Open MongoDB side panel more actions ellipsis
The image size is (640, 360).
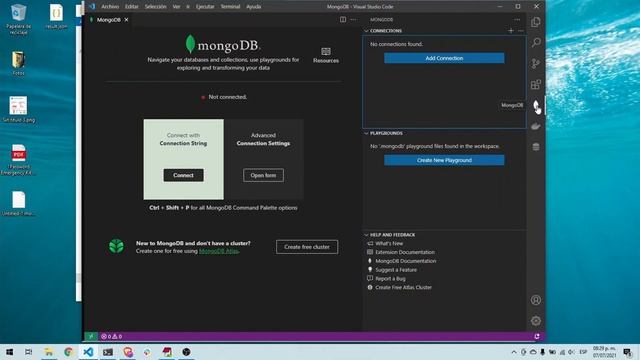[517, 20]
